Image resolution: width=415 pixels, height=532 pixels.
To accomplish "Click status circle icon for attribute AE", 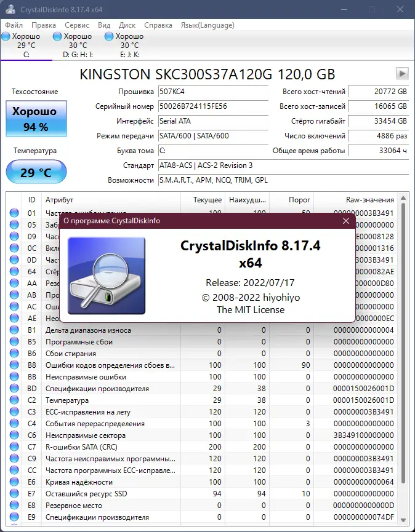I will coord(14,318).
